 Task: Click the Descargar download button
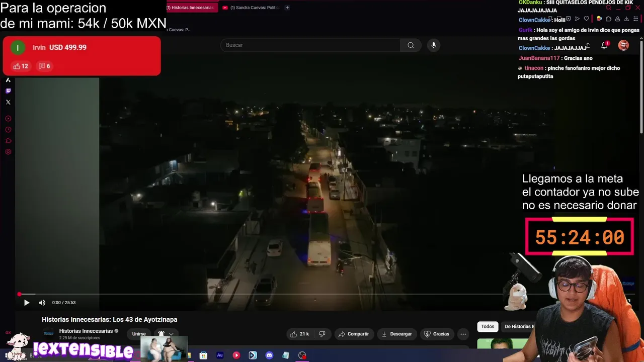[x=396, y=334]
